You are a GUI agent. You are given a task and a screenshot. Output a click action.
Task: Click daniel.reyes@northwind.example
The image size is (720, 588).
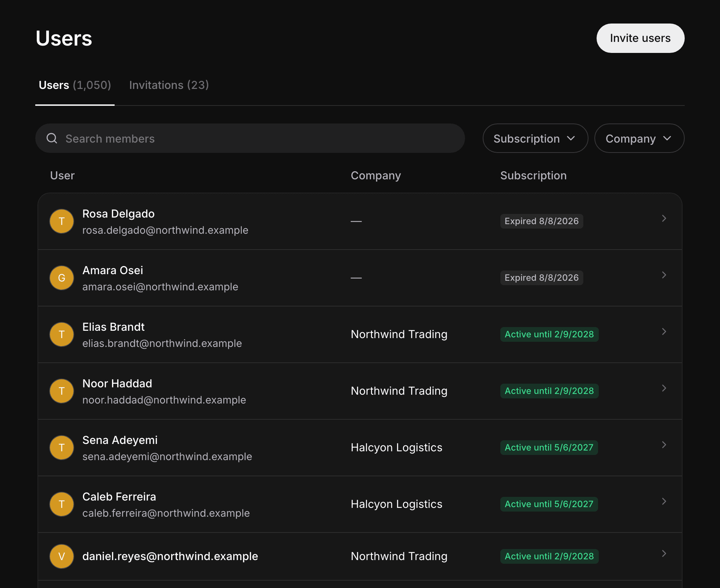[170, 556]
